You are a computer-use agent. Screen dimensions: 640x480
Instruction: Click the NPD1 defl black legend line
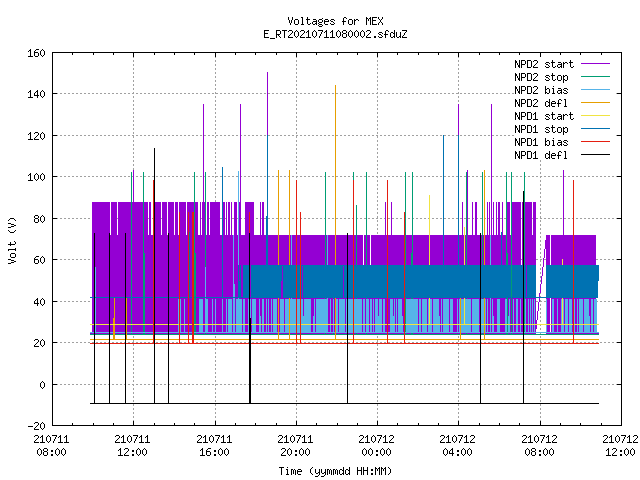click(x=595, y=155)
